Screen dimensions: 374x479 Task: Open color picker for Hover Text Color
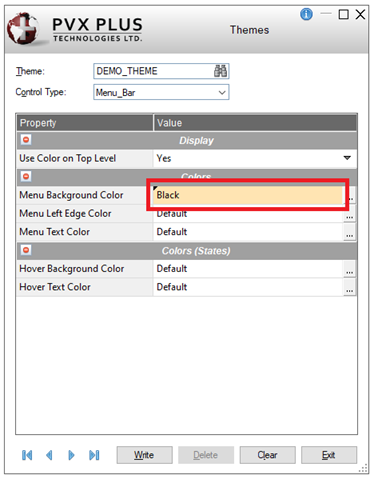pos(349,288)
